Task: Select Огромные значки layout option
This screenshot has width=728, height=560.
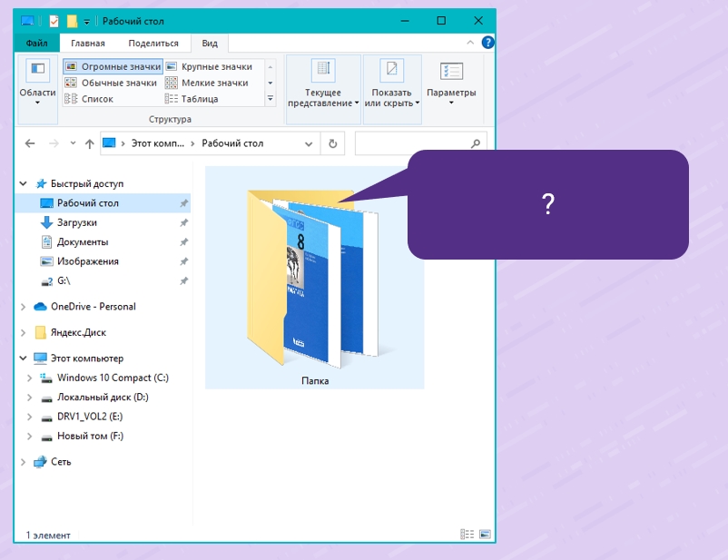Action: 113,67
